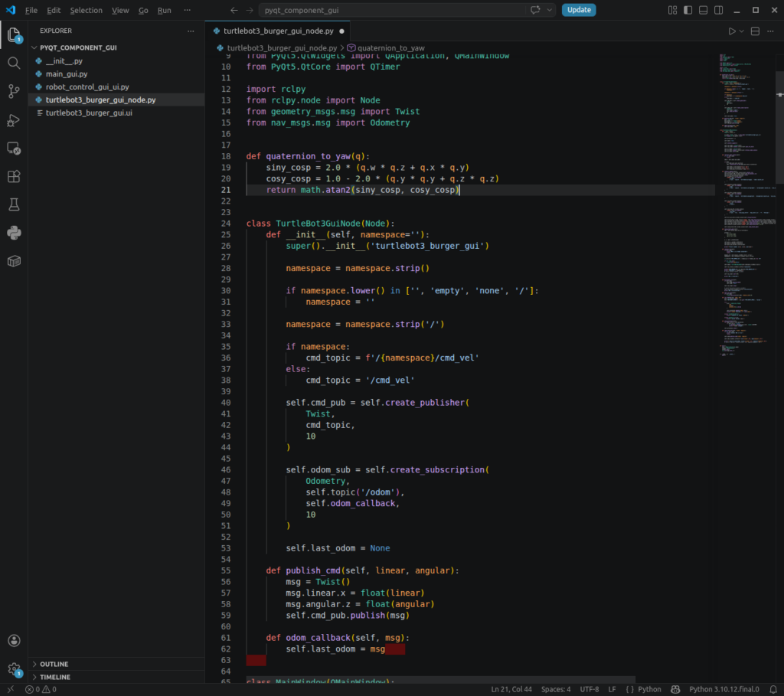Open the Python view in activity bar
Screen dimensions: 784x696
pyautogui.click(x=14, y=233)
